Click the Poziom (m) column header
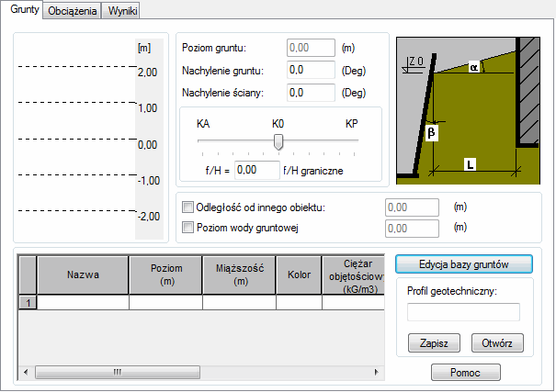Screen dimensions: 556x392 click(166, 275)
